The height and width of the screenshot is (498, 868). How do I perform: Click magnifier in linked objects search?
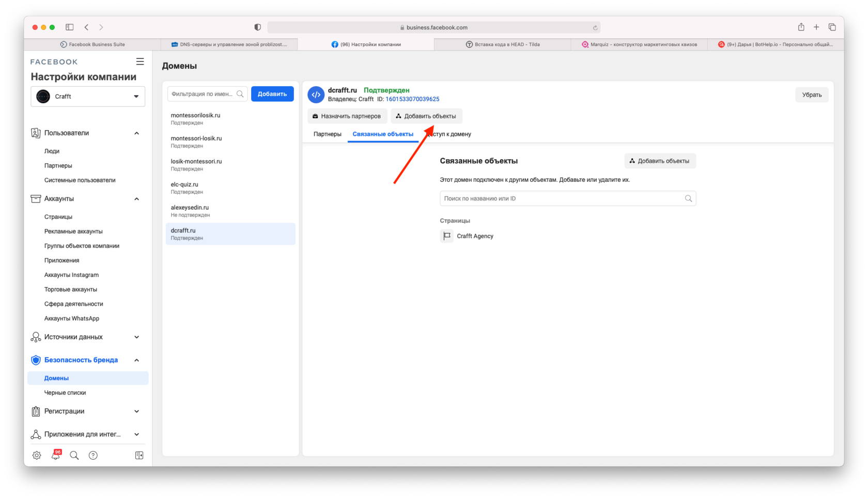(x=688, y=198)
